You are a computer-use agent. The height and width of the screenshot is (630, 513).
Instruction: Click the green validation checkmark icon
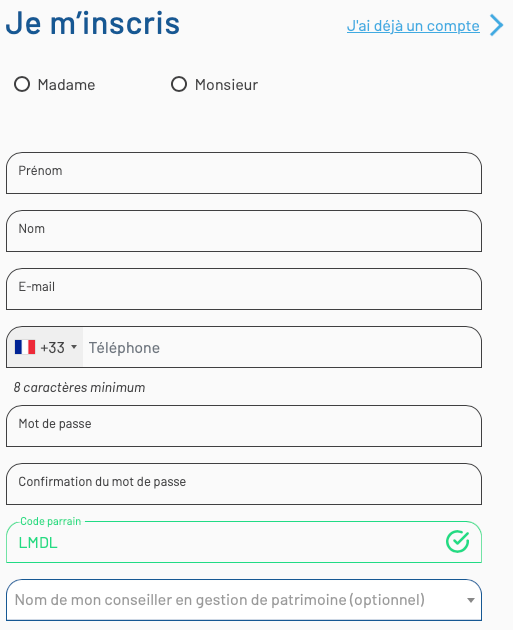point(458,542)
